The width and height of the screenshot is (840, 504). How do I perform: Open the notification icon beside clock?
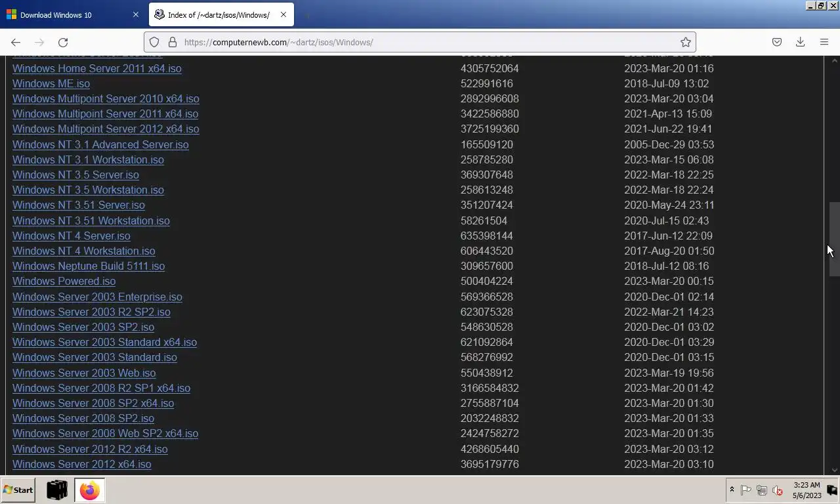[831, 490]
